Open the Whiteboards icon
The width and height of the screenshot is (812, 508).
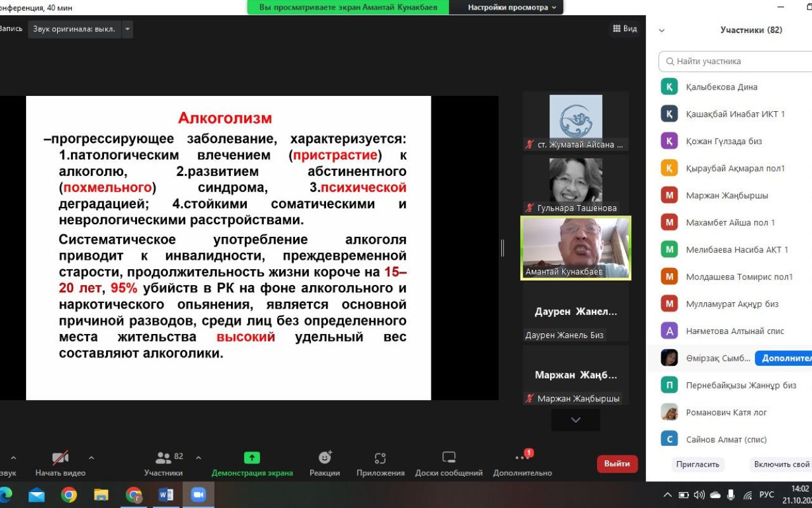[449, 458]
